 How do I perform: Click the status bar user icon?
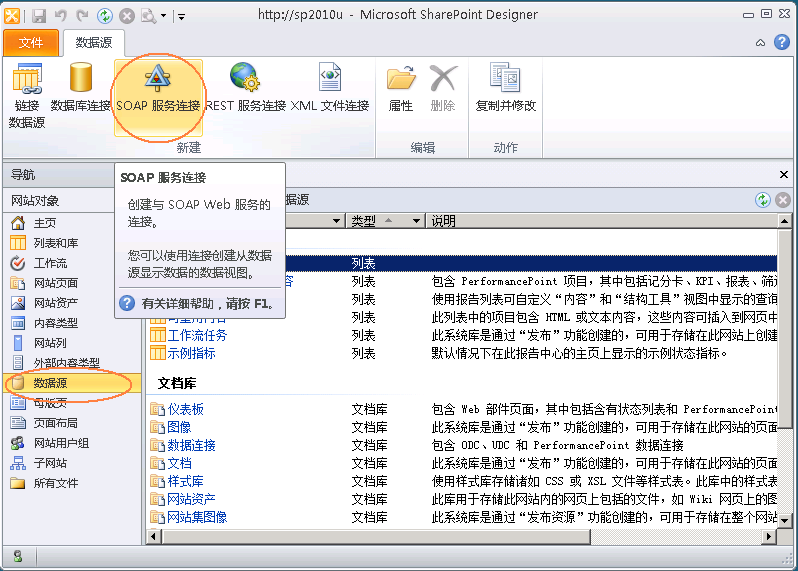point(18,556)
